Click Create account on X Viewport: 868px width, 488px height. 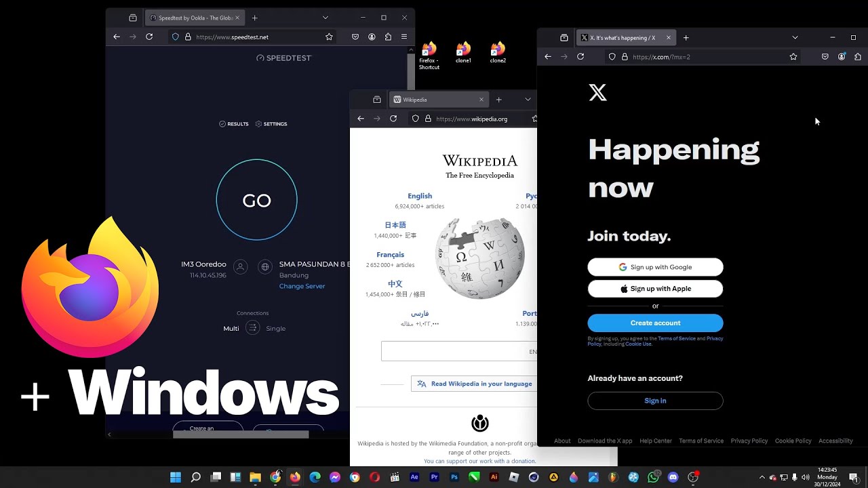tap(655, 323)
